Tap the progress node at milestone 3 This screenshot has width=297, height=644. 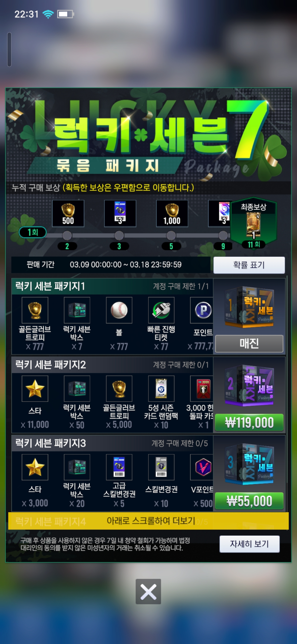[119, 236]
